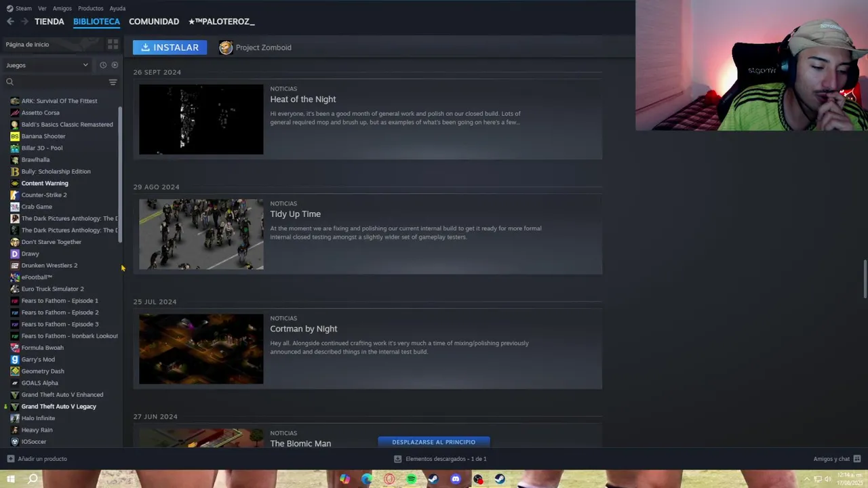
Task: Open the Productos menu
Action: click(x=90, y=8)
